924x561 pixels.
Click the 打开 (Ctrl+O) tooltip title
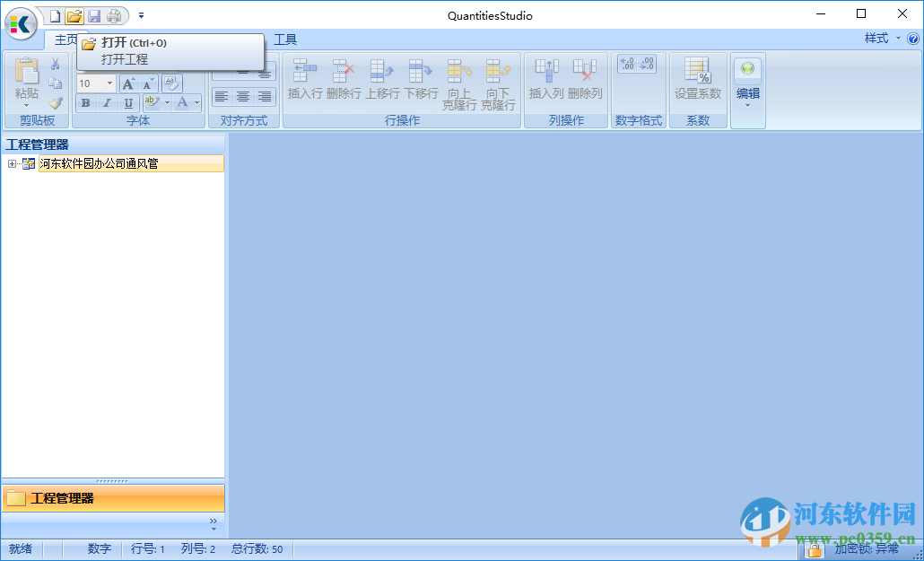[134, 43]
